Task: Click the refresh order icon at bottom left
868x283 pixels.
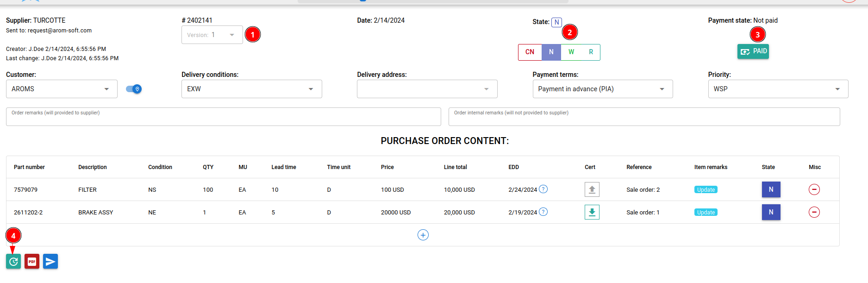Action: 13,262
